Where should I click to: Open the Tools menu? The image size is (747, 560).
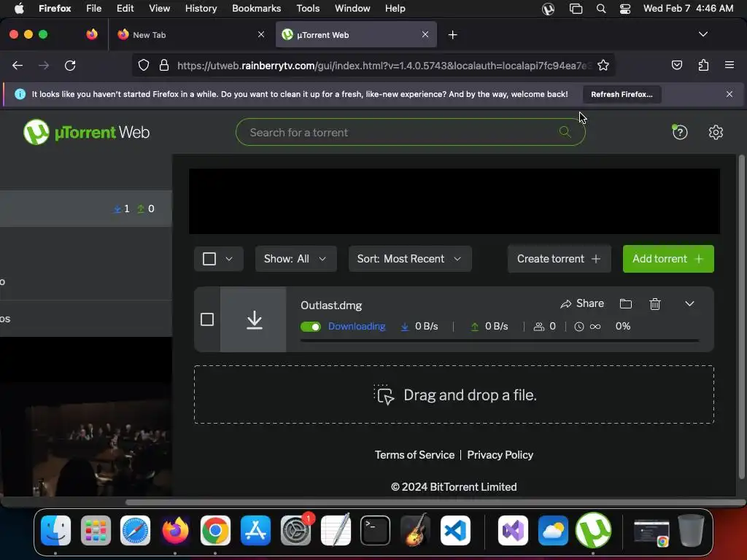[x=308, y=9]
